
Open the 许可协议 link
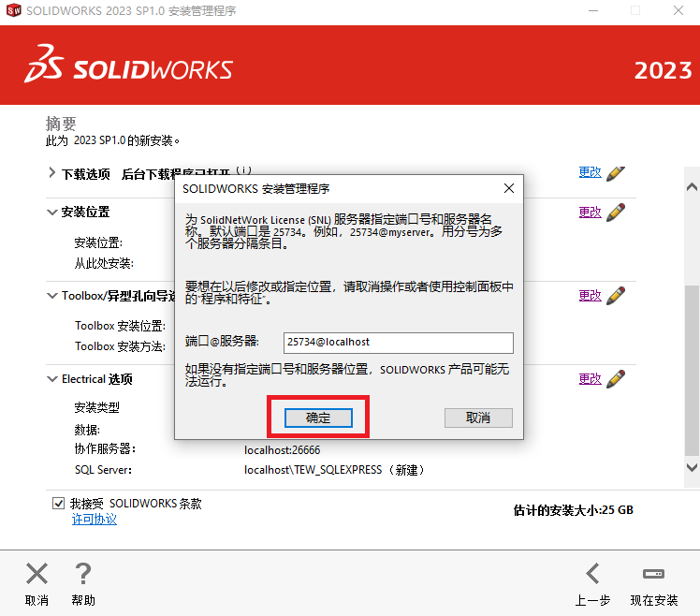point(95,519)
